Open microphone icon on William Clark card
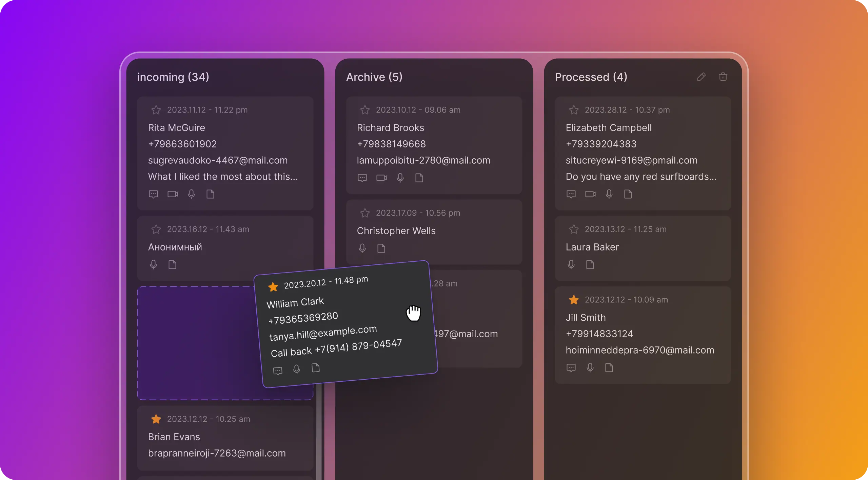The height and width of the screenshot is (480, 868). pos(297,369)
